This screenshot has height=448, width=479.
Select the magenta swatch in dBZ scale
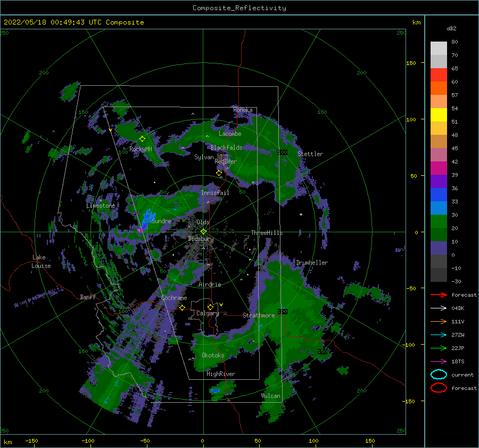[439, 168]
